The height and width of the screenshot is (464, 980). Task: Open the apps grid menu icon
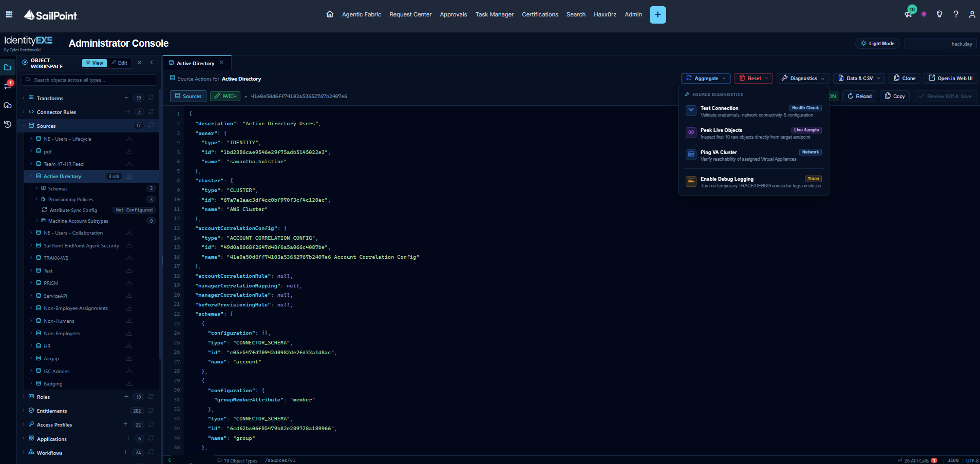point(9,14)
